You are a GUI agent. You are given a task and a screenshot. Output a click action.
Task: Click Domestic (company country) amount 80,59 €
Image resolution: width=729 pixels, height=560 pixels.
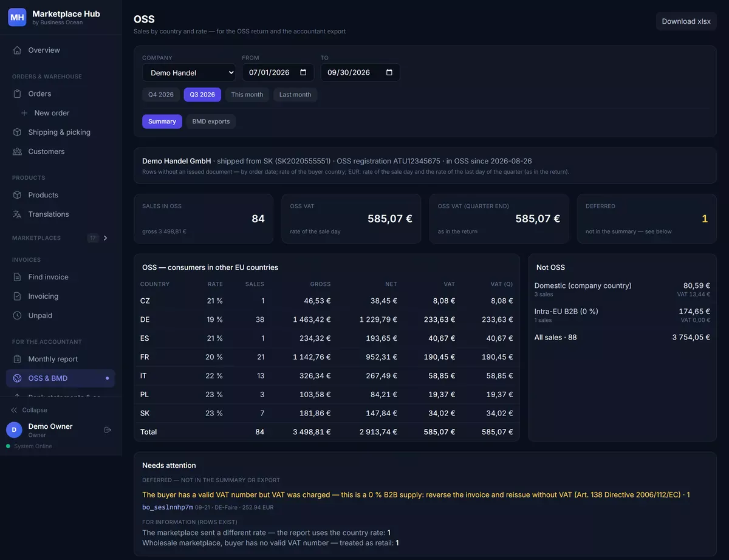(x=697, y=285)
